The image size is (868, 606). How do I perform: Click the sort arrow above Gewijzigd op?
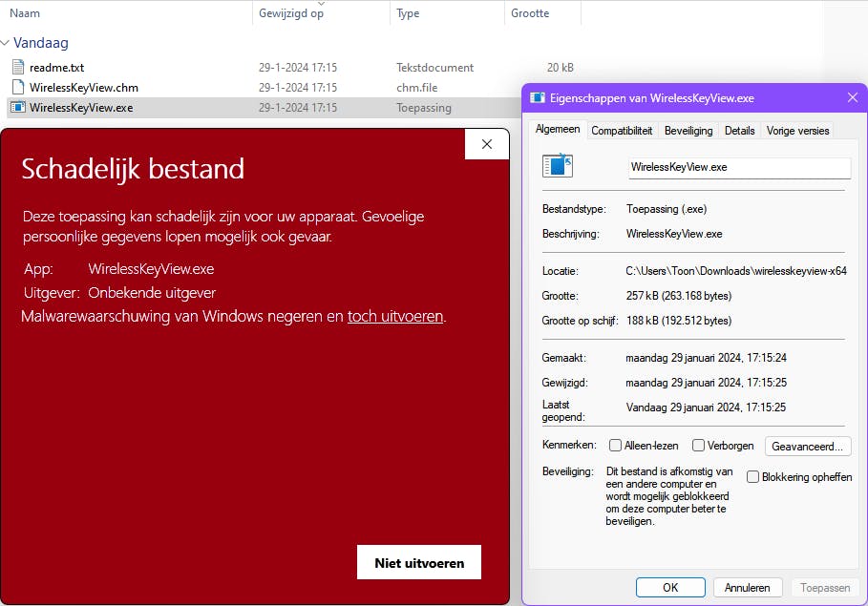click(321, 3)
